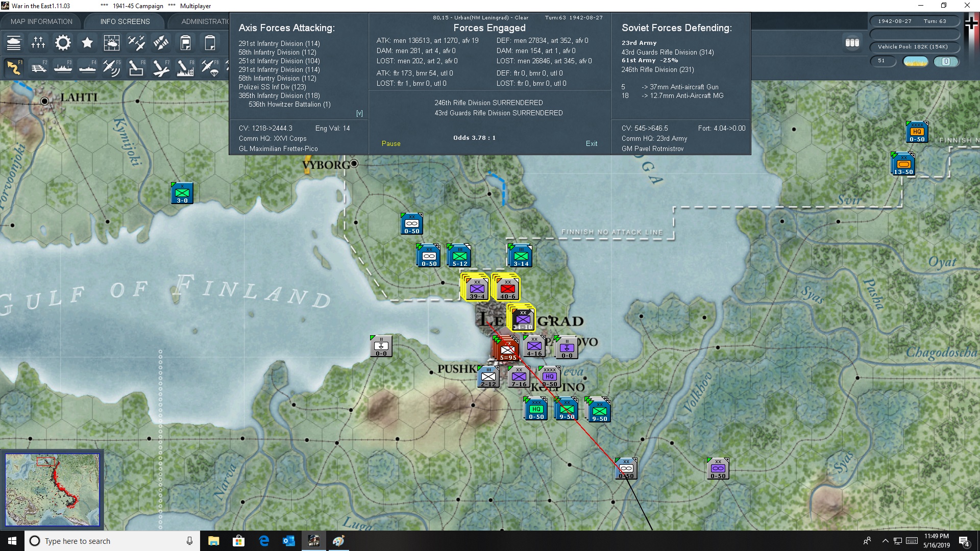Click the star victory screen icon

coord(87,43)
